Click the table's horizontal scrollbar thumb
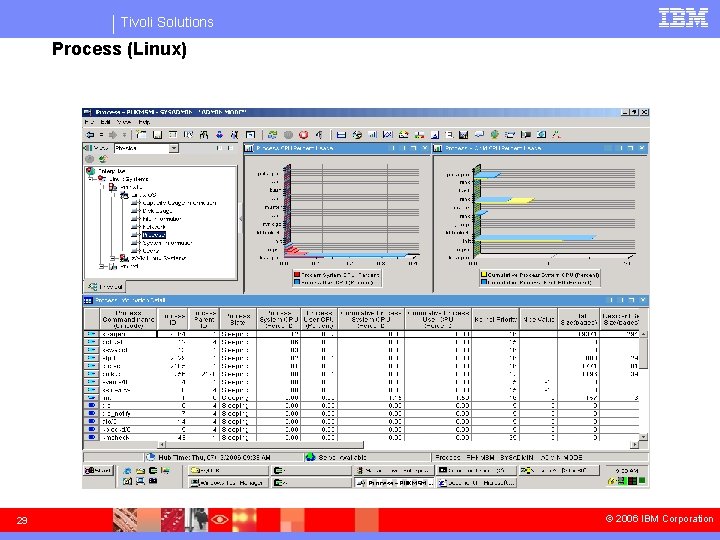The height and width of the screenshot is (540, 720). tap(264, 444)
